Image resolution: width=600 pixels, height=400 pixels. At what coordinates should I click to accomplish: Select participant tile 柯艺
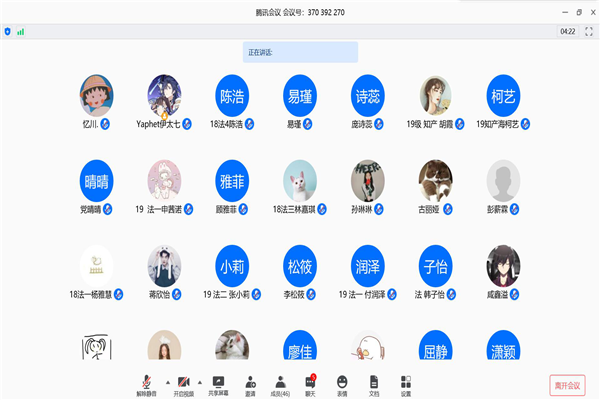503,96
